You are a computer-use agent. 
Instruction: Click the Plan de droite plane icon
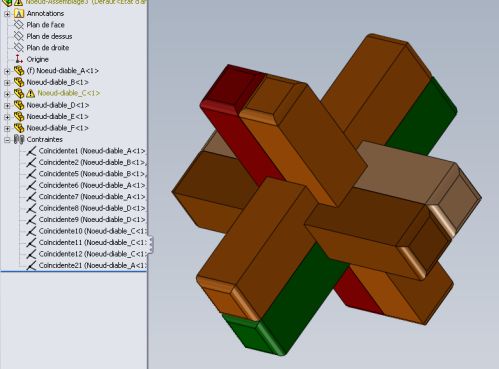click(x=19, y=47)
